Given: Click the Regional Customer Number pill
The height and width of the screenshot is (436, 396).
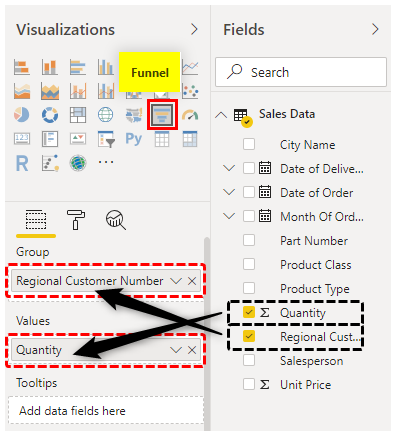Looking at the screenshot, I should pos(106,281).
